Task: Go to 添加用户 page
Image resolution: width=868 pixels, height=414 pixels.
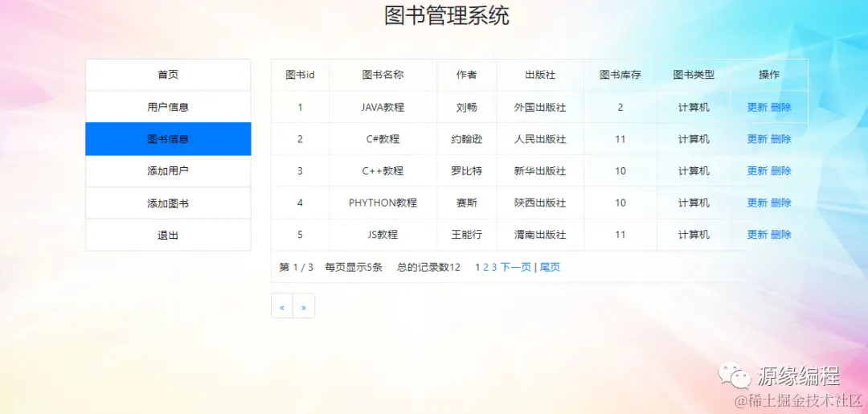Action: point(168,171)
